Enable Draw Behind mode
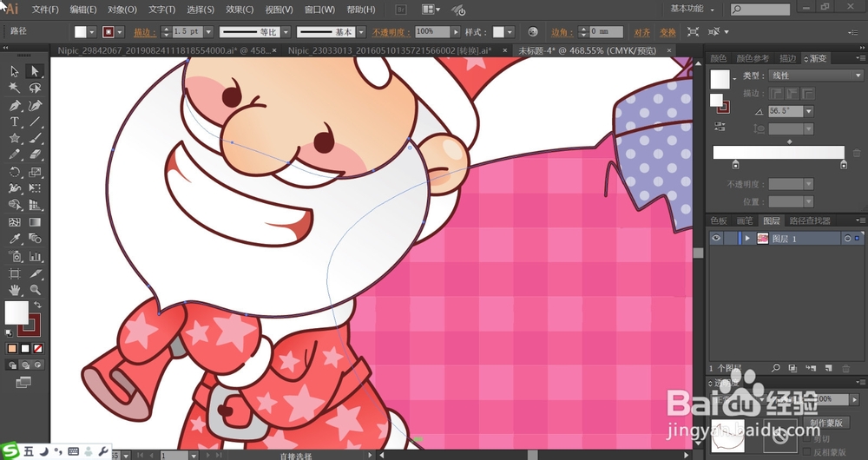The height and width of the screenshot is (460, 868). click(25, 365)
